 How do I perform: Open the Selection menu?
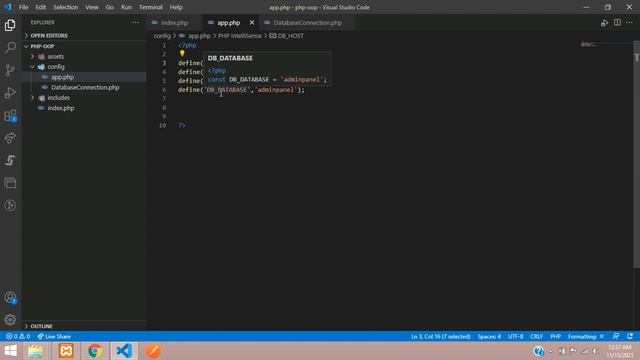[x=65, y=7]
